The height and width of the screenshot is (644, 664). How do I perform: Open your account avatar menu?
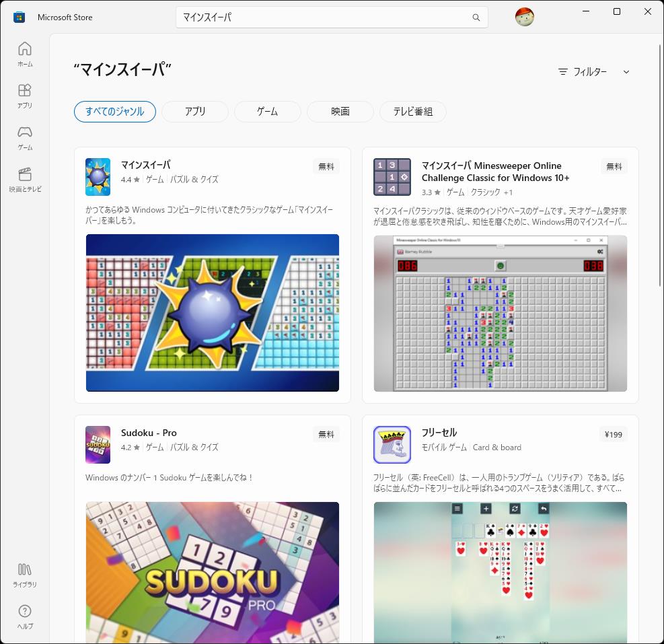(x=524, y=17)
